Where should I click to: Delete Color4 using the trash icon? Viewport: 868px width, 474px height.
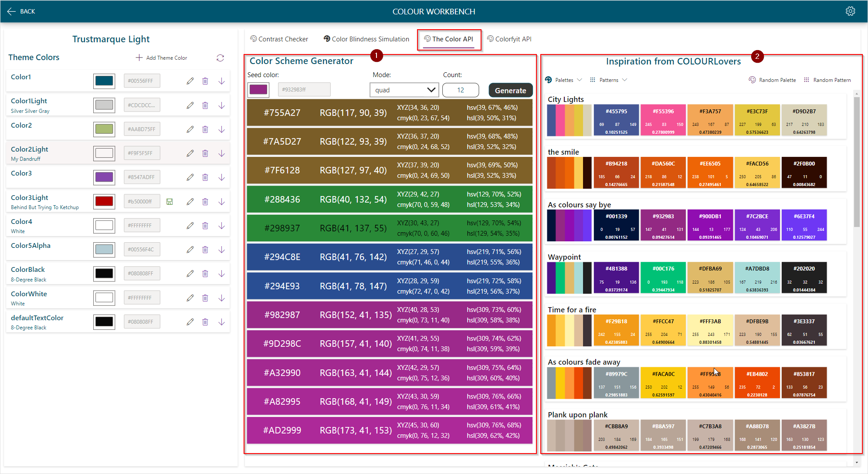coord(205,226)
